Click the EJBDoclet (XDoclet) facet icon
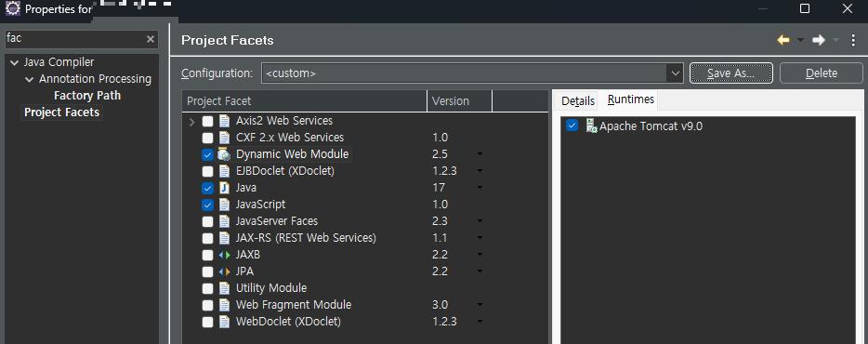The height and width of the screenshot is (344, 868). tap(224, 171)
